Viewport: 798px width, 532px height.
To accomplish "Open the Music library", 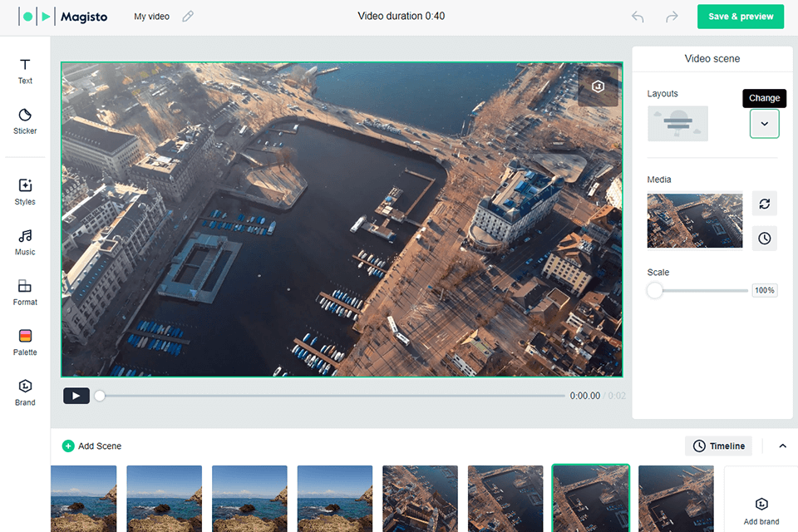I will pos(25,242).
